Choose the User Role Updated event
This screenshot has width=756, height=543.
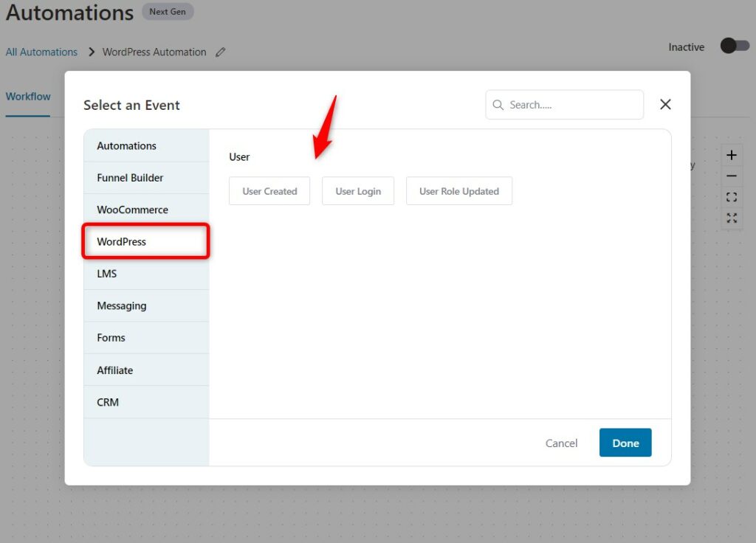459,191
